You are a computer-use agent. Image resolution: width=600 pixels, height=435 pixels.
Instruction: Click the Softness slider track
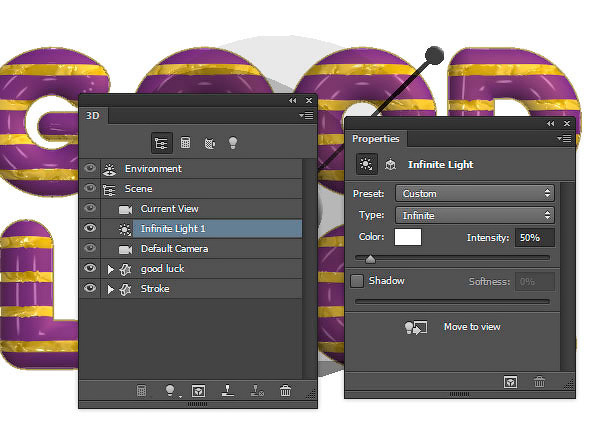453,301
